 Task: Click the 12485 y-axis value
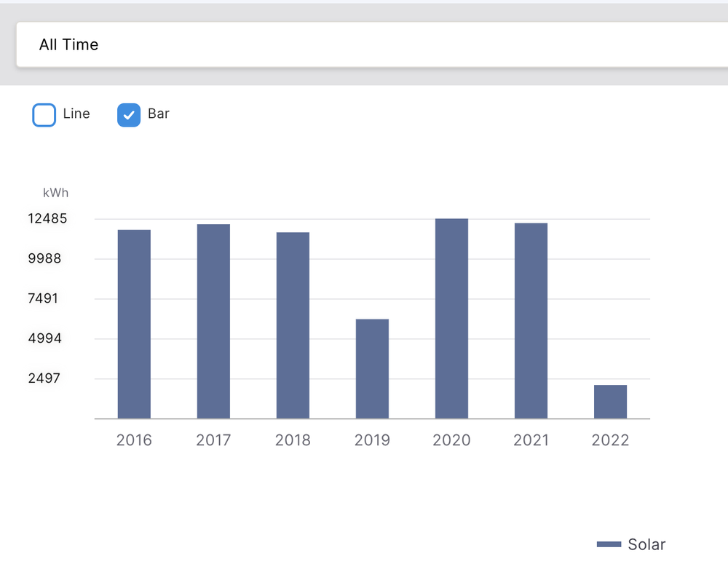48,218
